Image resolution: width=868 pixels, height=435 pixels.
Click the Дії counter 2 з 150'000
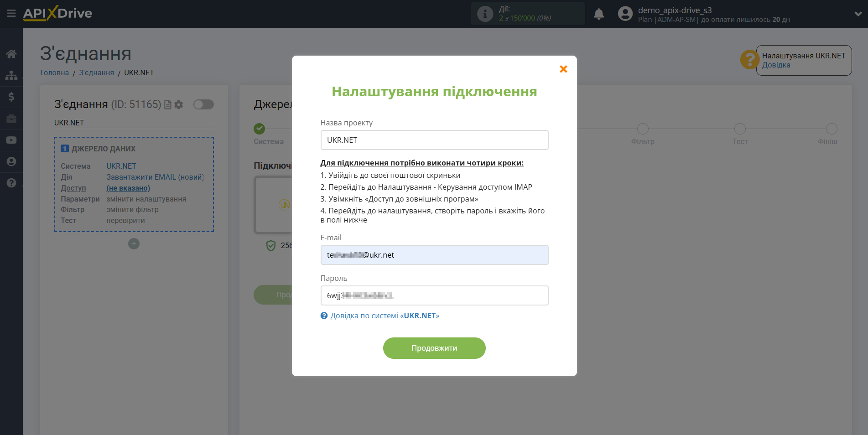click(x=525, y=18)
